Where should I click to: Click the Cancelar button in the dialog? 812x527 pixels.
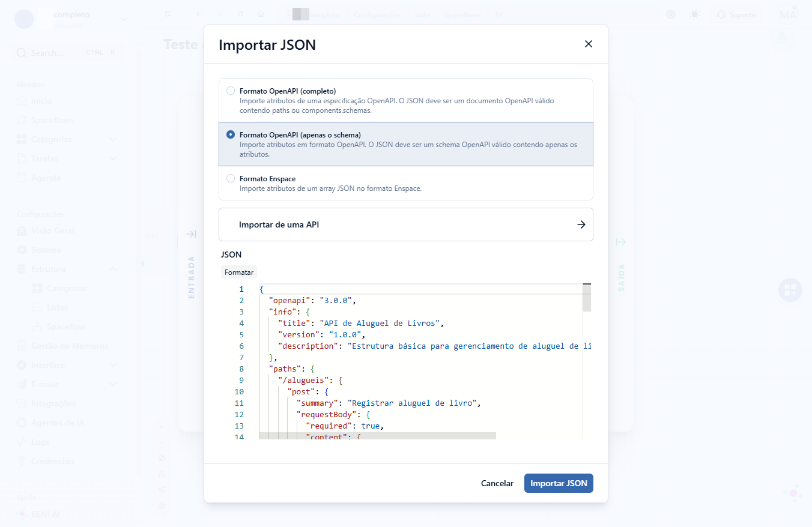pos(497,483)
